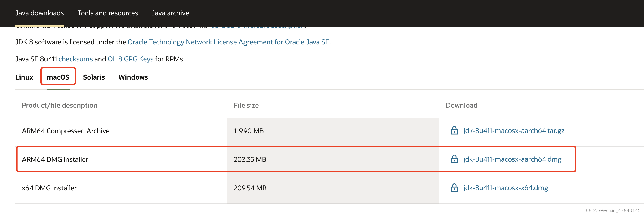Click lock icon beside jdk-8u411-macosx-x64.dmg
This screenshot has height=215, width=644.
tap(454, 188)
